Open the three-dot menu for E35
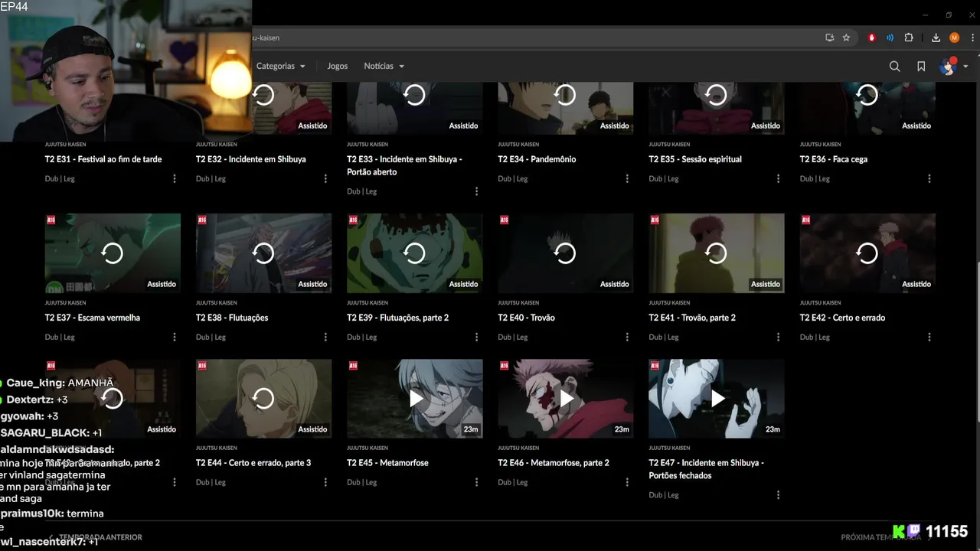 (x=778, y=178)
